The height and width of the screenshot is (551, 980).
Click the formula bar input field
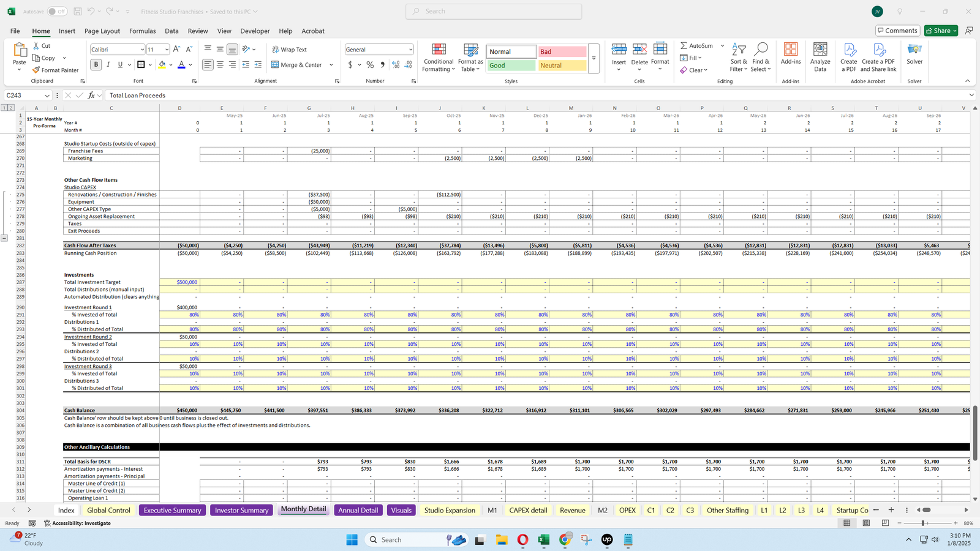[x=533, y=96]
